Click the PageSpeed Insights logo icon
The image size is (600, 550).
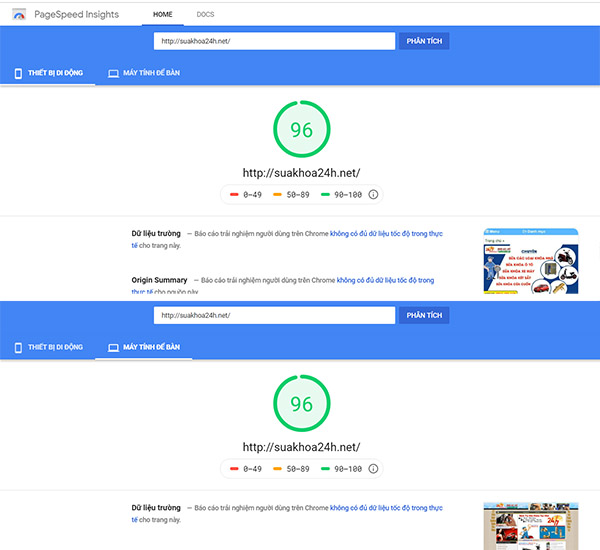click(x=19, y=15)
